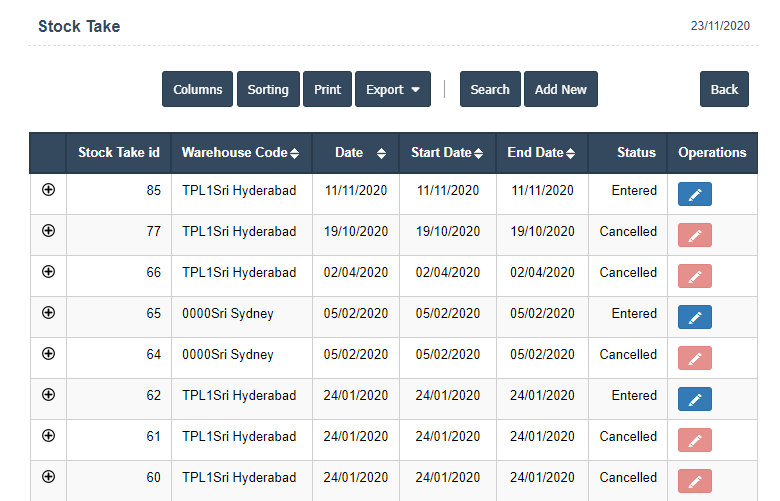Image resolution: width=780 pixels, height=501 pixels.
Task: Expand row details for stock take 77
Action: click(x=48, y=231)
